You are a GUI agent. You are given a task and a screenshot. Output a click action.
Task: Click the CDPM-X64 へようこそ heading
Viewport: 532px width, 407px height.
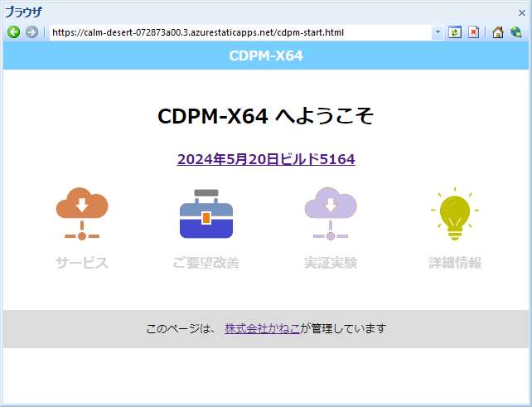266,116
